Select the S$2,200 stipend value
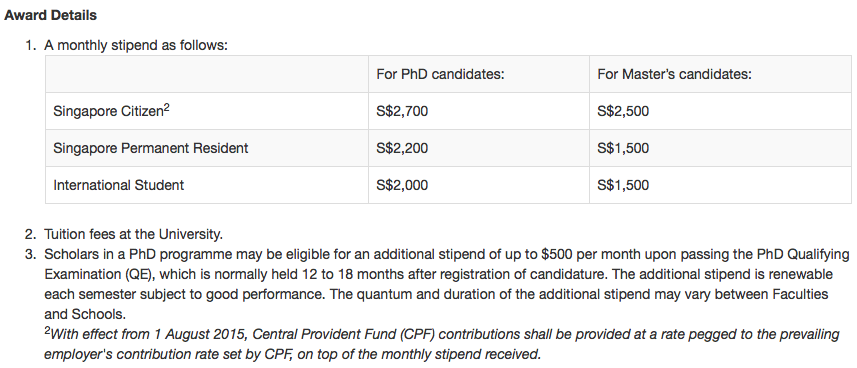The image size is (857, 368). (402, 148)
